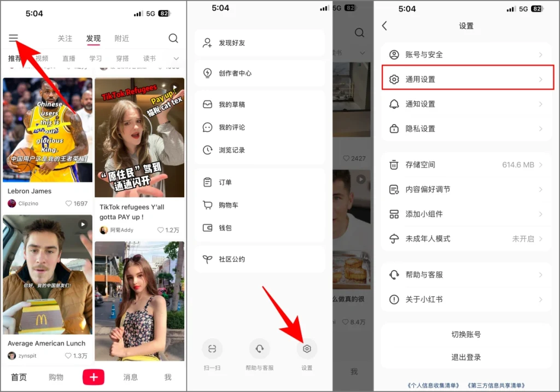Choose the 学习 category
This screenshot has height=392, width=560.
point(96,58)
